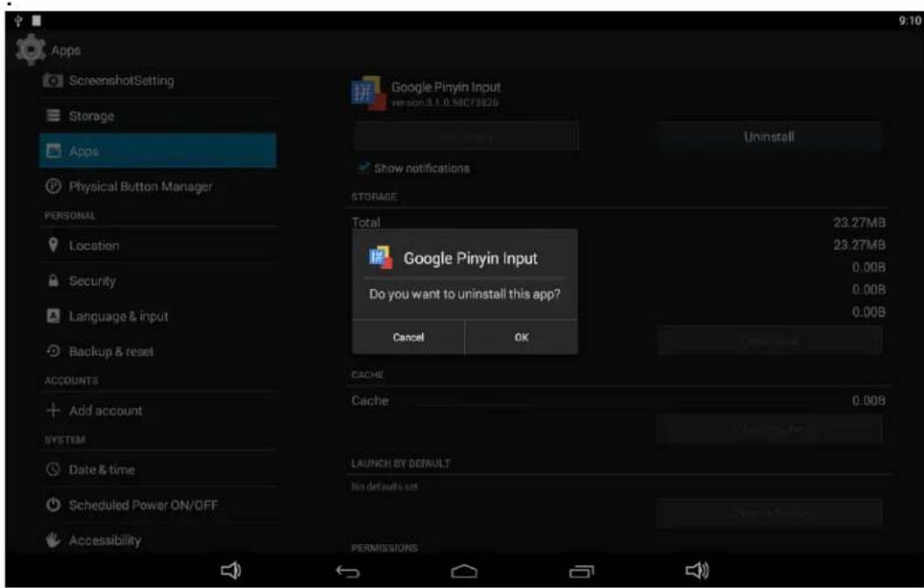This screenshot has width=924, height=588.
Task: Click OK to confirm uninstall
Action: 521,338
